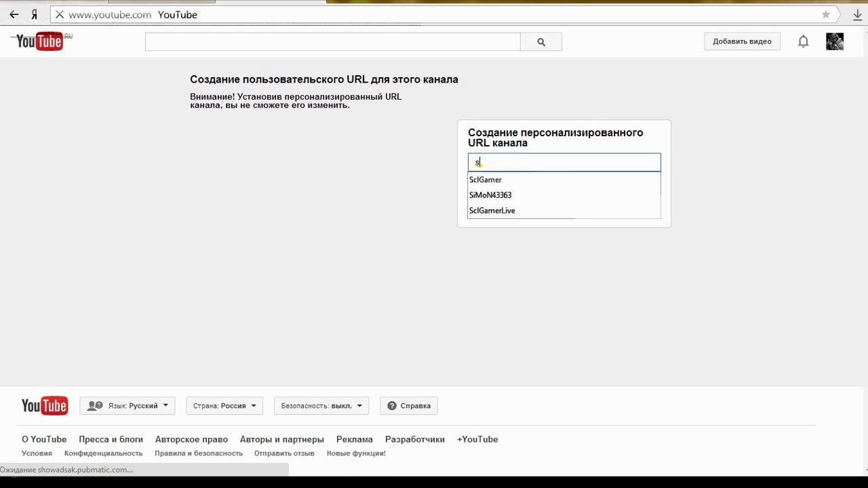Open Правила и безопасность link
The height and width of the screenshot is (488, 868).
tap(199, 453)
